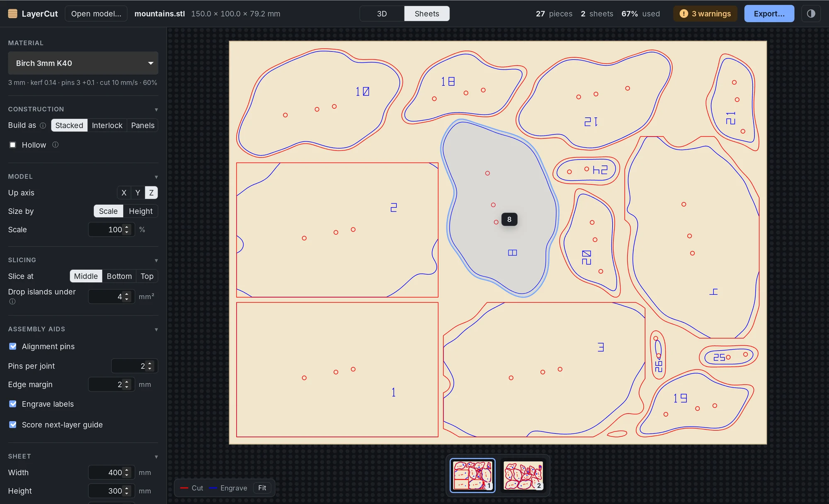Viewport: 829px width, 504px height.
Task: Click the sheet Width stepper arrows
Action: pyautogui.click(x=127, y=472)
